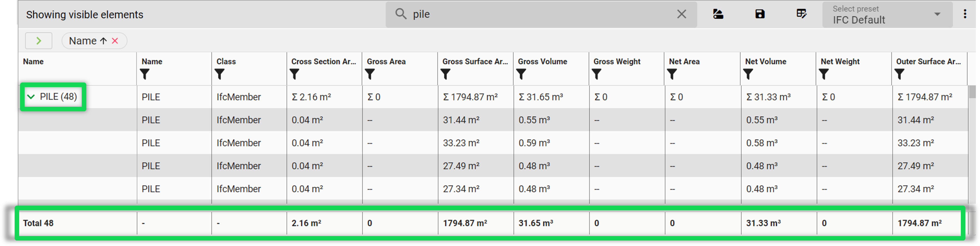The image size is (980, 246).
Task: Save the current preset with disk icon
Action: coord(760,14)
